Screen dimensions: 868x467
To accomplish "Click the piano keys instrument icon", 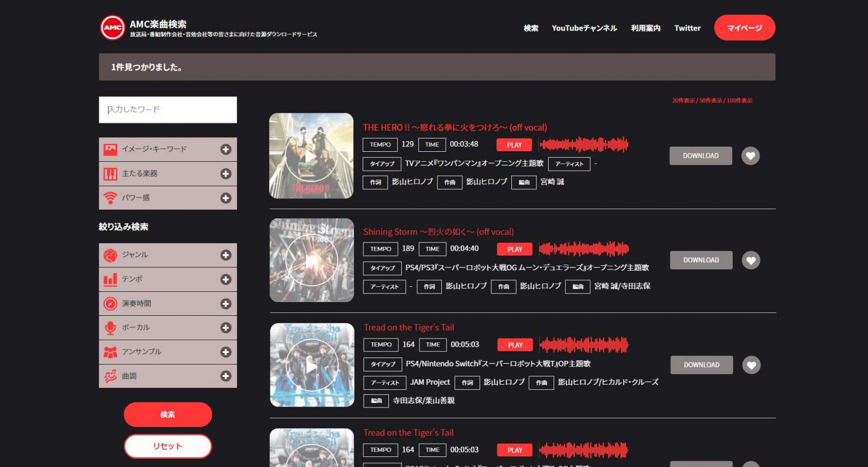I will 110,173.
